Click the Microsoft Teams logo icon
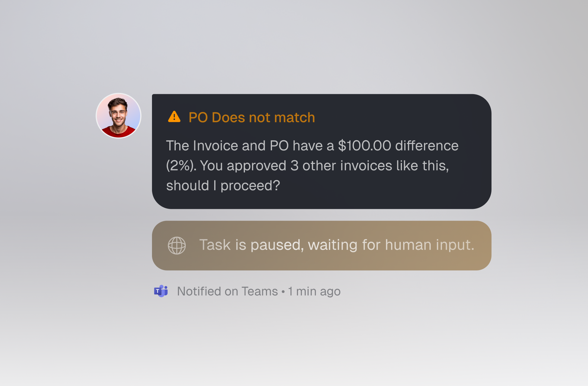 point(161,291)
